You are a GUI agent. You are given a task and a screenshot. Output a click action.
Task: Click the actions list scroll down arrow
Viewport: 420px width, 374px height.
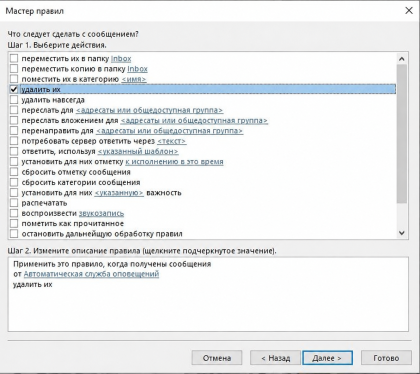click(402, 233)
